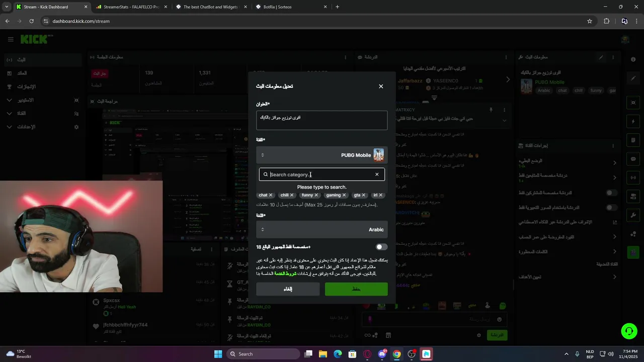Image resolution: width=644 pixels, height=362 pixels.
Task: Toggle the emote-only chat switch
Action: (611, 207)
